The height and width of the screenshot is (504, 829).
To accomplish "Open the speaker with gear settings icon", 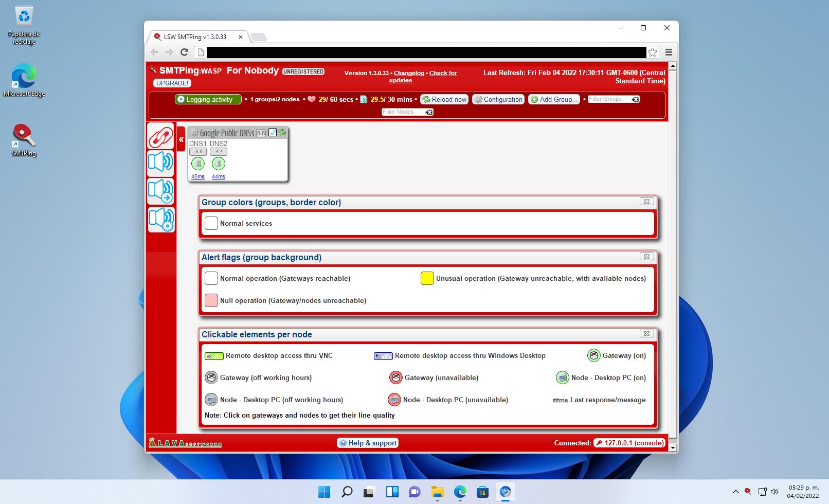I will pos(161,220).
